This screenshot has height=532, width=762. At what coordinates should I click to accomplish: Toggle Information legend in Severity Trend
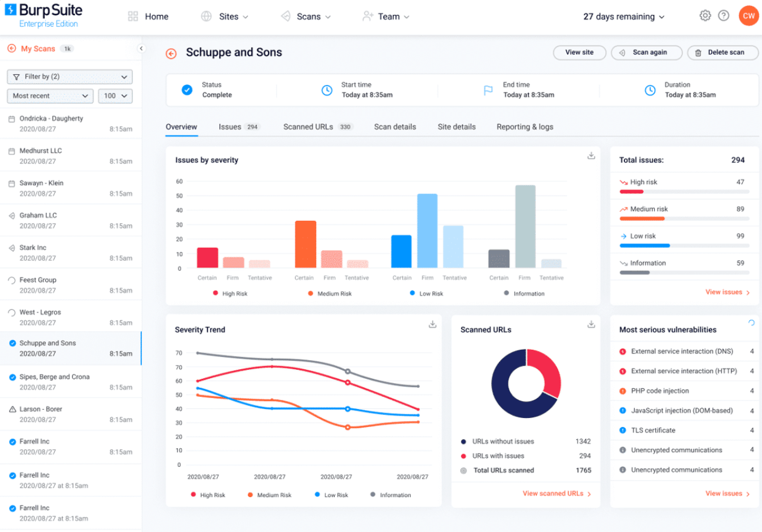click(x=390, y=495)
